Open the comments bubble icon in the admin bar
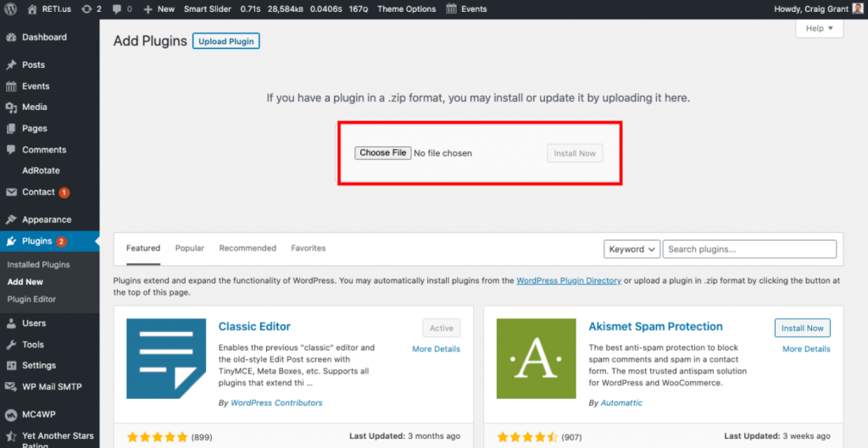This screenshot has width=868, height=448. (117, 8)
